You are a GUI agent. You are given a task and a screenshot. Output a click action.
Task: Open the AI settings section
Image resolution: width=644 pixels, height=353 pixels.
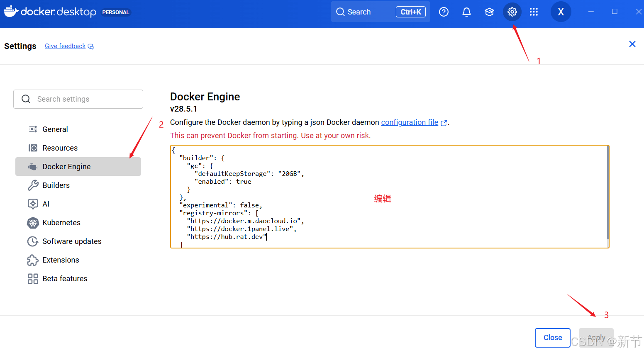coord(78,204)
